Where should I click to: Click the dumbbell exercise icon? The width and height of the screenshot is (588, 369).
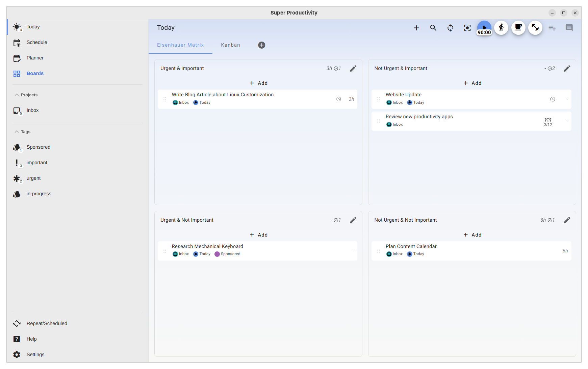tap(535, 28)
